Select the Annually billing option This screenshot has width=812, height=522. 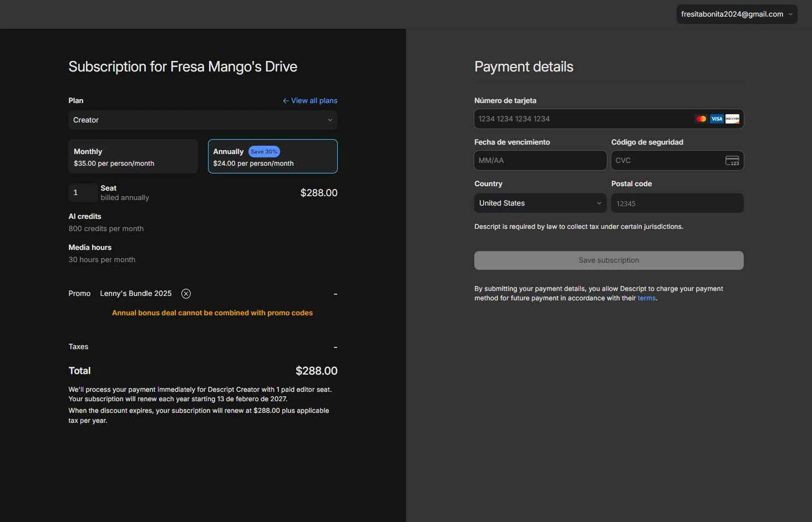click(272, 157)
